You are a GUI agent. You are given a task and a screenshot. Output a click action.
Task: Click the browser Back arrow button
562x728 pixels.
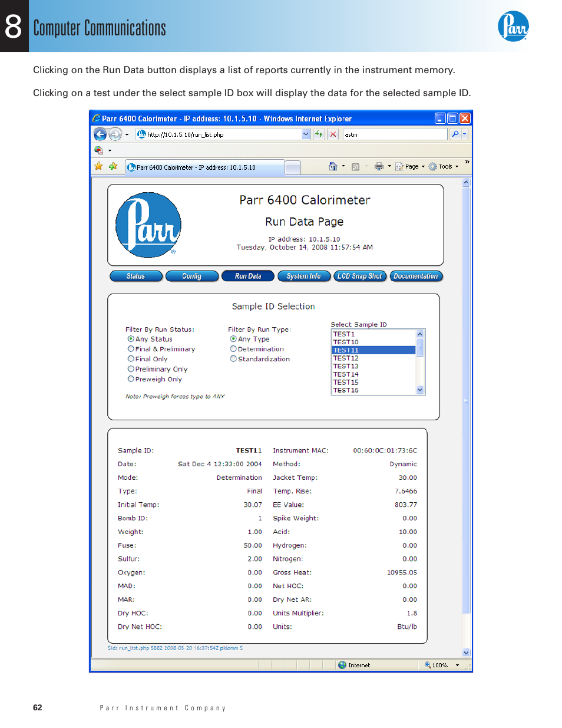[100, 134]
